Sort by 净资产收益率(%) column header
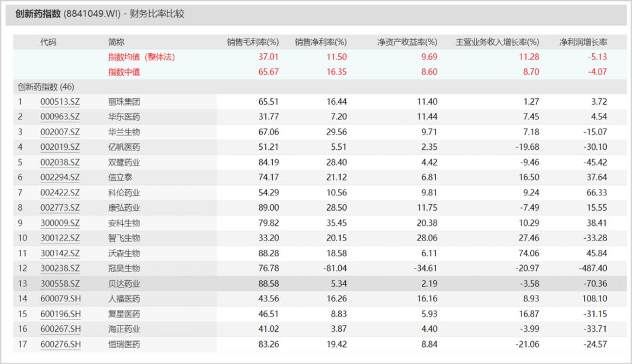632x364 pixels. pyautogui.click(x=407, y=42)
